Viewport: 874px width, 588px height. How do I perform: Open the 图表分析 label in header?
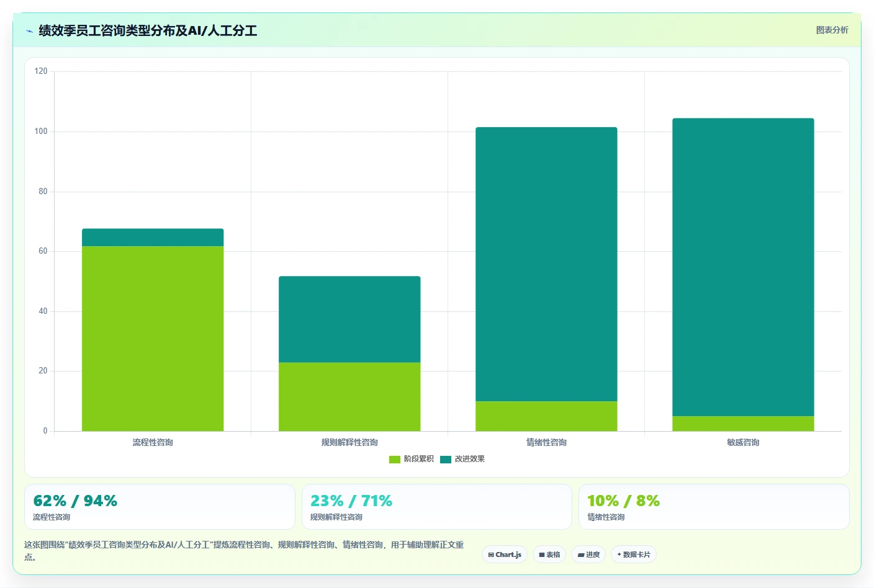[832, 30]
